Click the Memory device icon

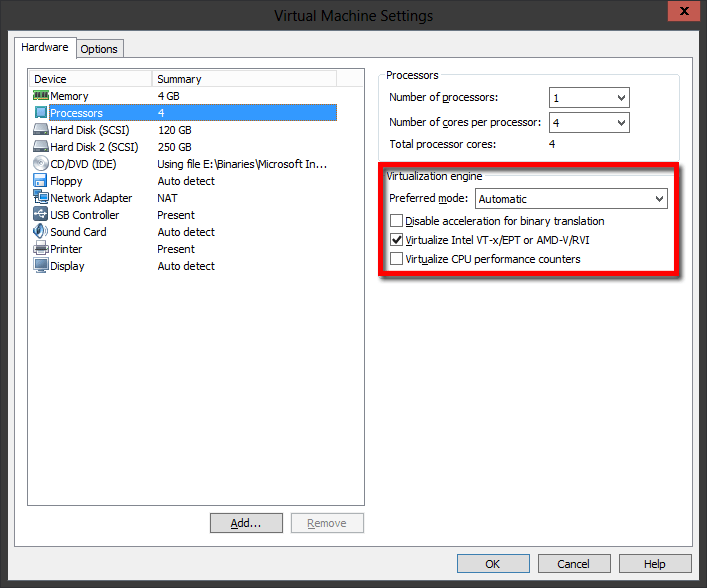(41, 96)
